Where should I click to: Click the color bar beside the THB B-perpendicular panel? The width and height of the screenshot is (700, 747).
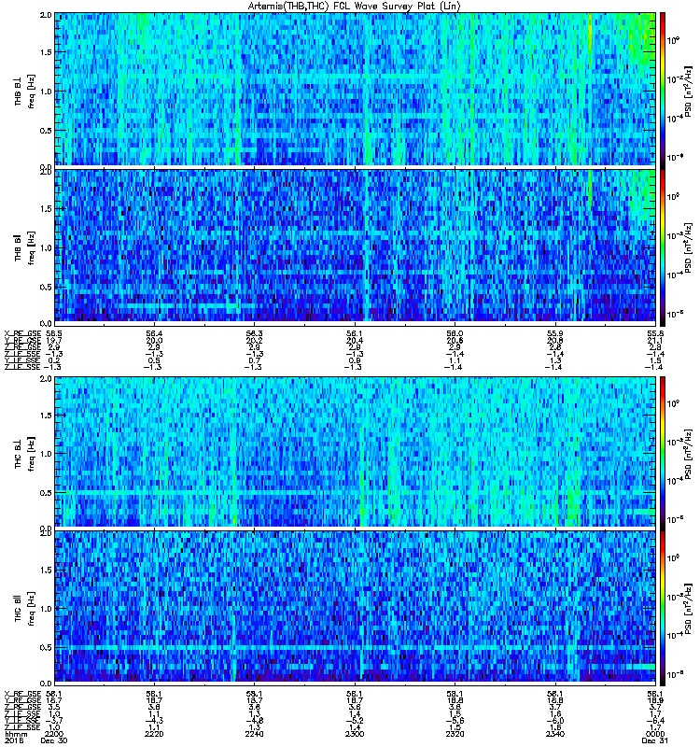pos(663,91)
